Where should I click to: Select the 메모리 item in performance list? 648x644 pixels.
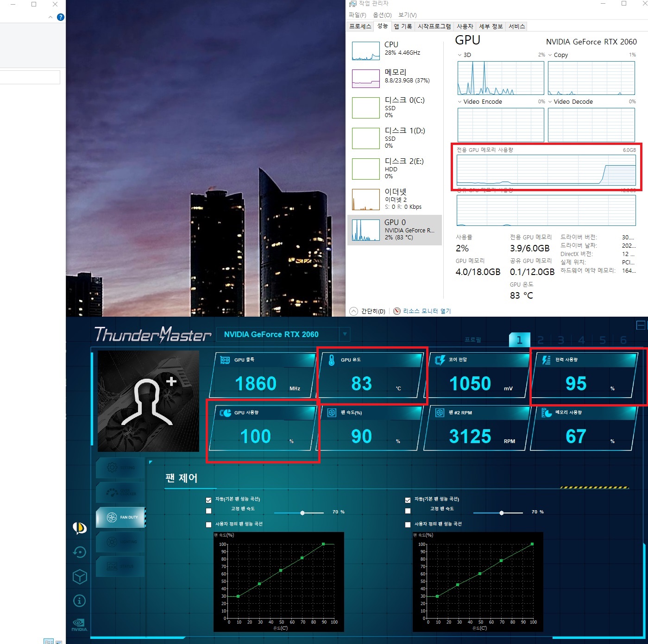coord(395,78)
